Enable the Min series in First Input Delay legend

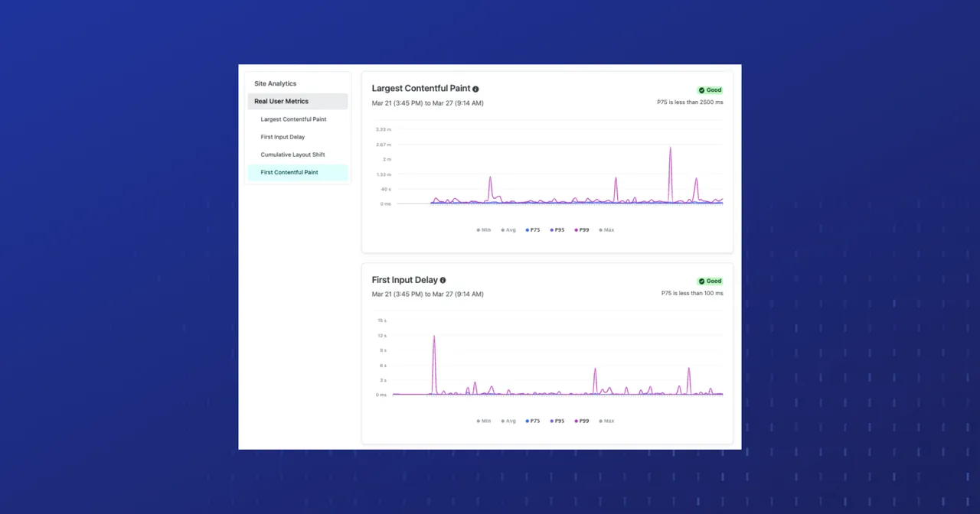coord(484,421)
